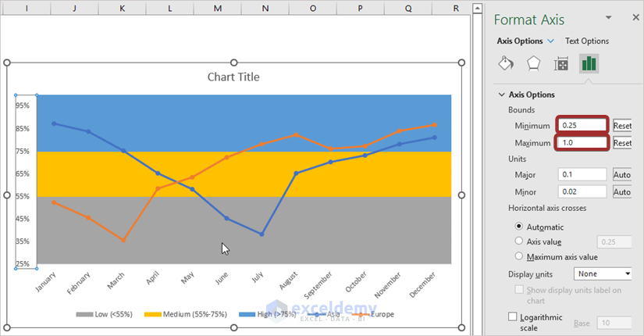Image resolution: width=644 pixels, height=336 pixels.
Task: Click the Major units input field
Action: click(x=582, y=174)
